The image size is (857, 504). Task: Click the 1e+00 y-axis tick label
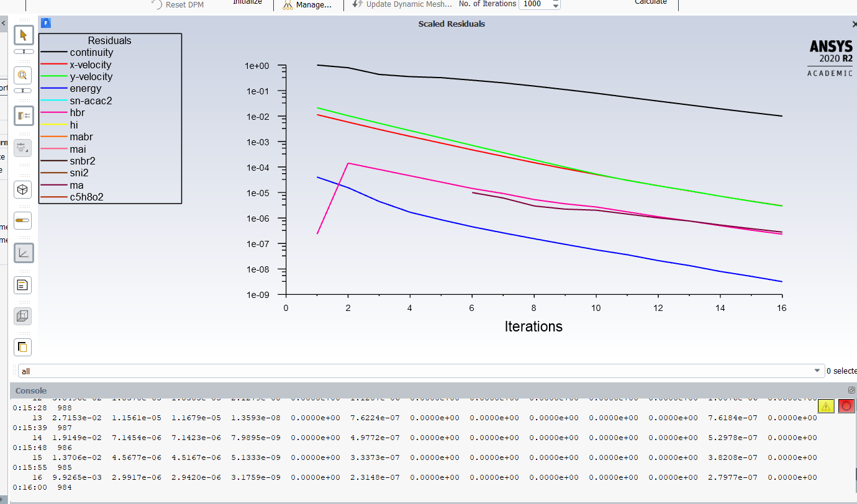[256, 66]
